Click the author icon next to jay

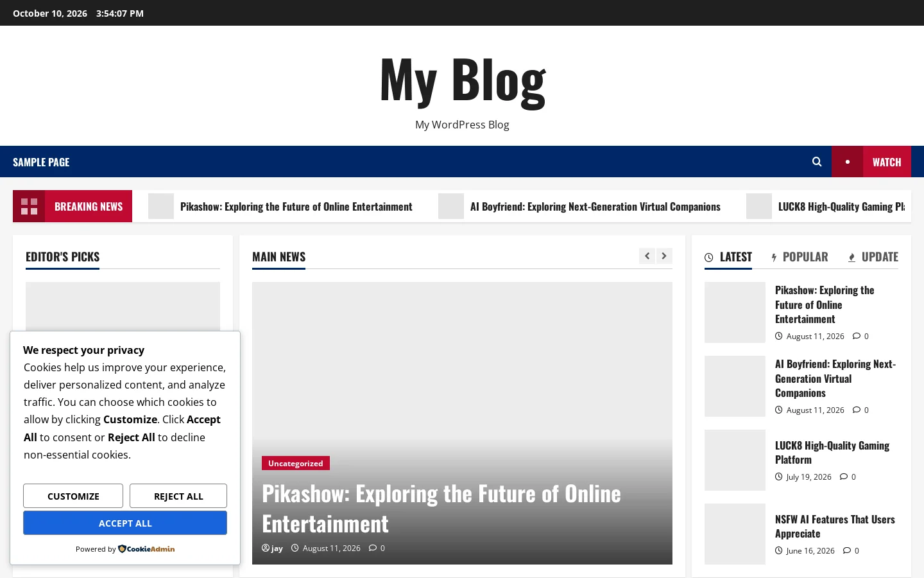pyautogui.click(x=266, y=548)
